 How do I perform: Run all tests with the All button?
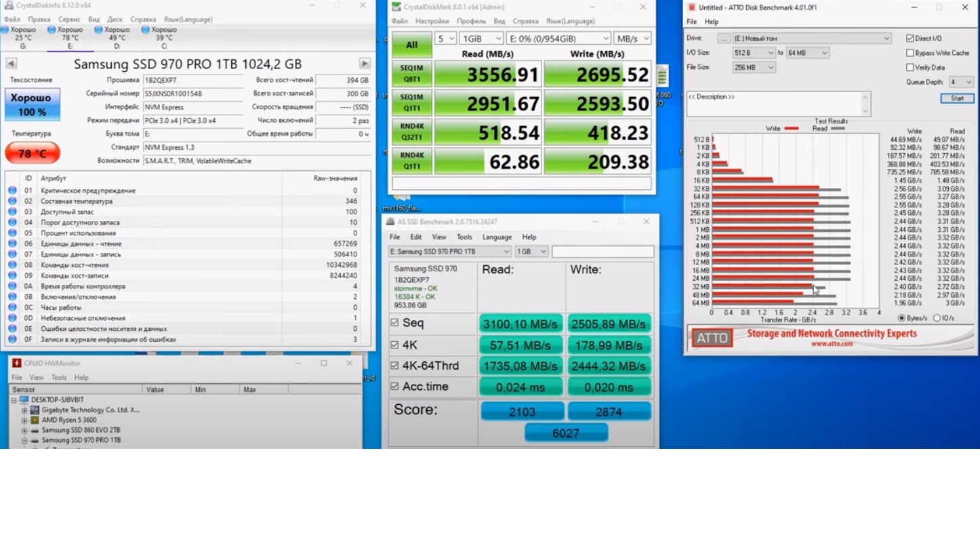coord(412,45)
